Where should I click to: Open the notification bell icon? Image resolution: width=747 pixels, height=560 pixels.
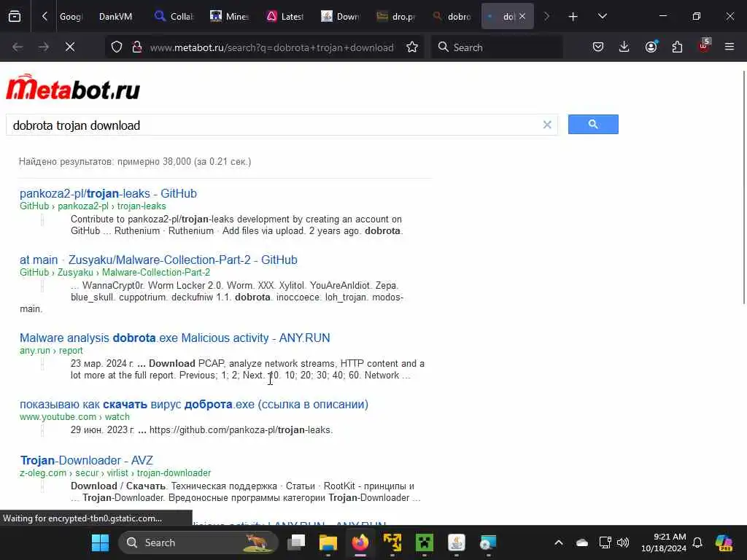click(x=697, y=542)
